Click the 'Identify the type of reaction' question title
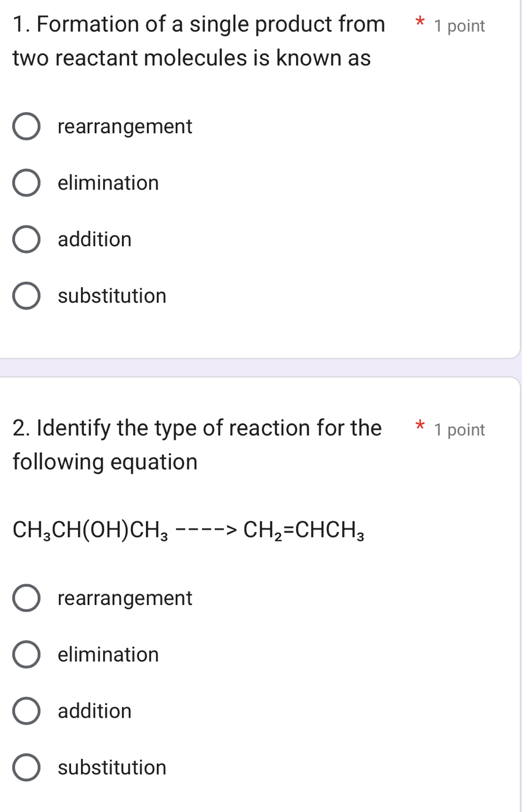This screenshot has height=812, width=522. [197, 445]
